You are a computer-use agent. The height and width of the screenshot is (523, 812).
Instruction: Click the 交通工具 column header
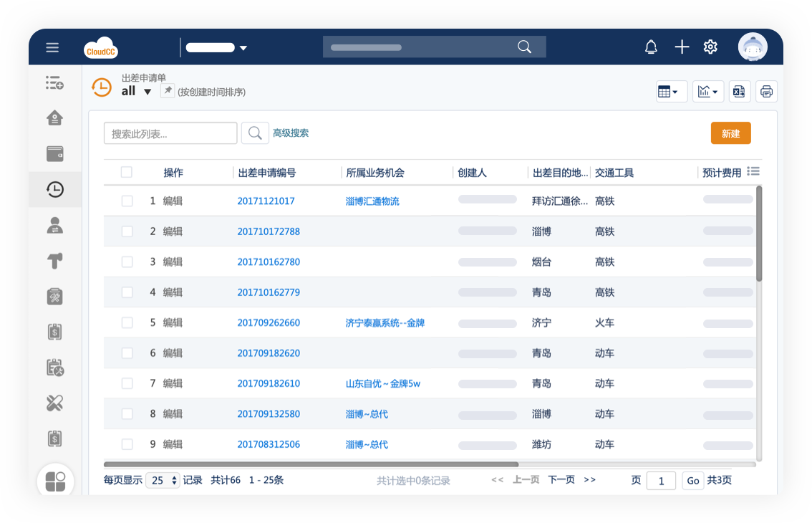(x=614, y=173)
